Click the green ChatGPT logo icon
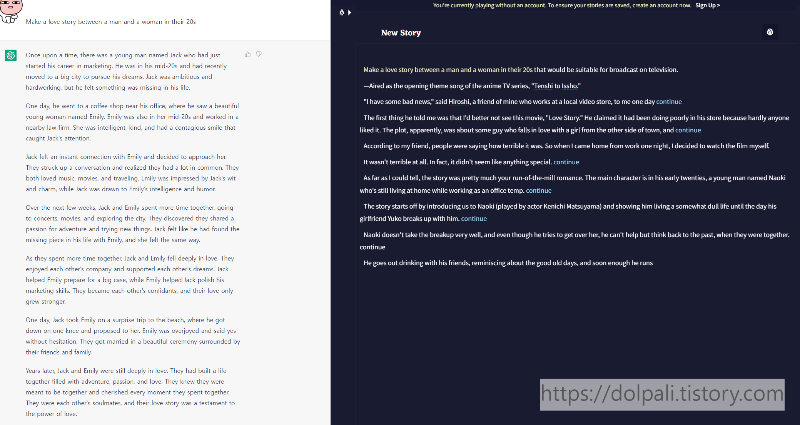The image size is (800, 425). click(11, 55)
